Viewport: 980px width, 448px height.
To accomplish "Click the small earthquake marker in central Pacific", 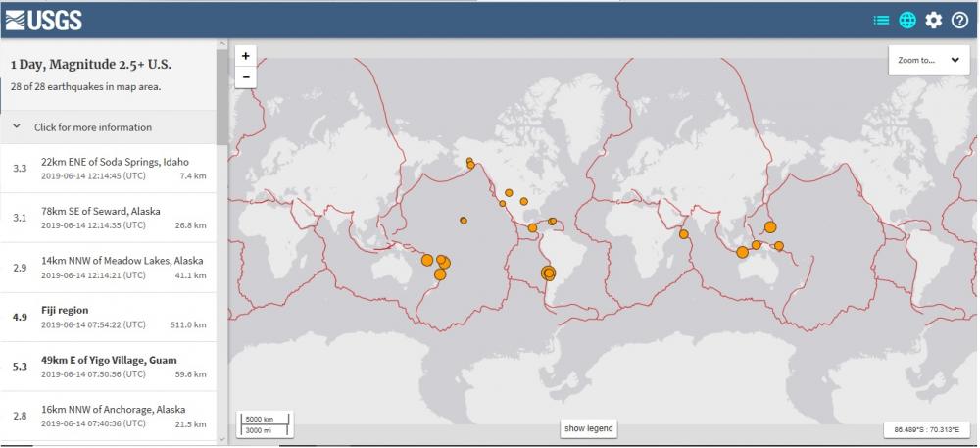I will coord(464,221).
